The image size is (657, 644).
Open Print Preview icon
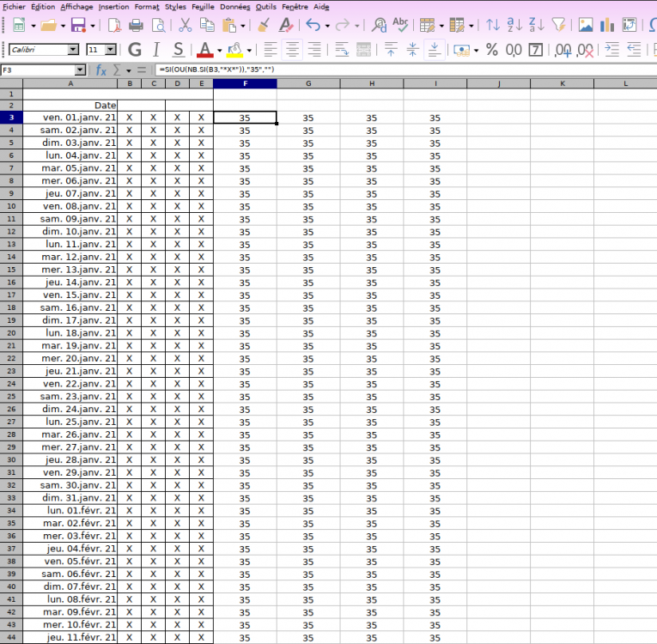158,26
